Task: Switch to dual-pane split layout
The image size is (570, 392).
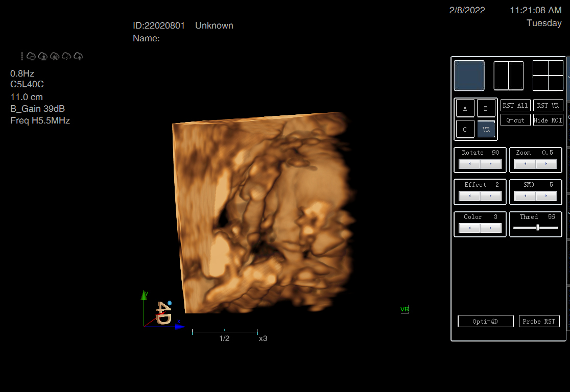Action: [x=509, y=76]
